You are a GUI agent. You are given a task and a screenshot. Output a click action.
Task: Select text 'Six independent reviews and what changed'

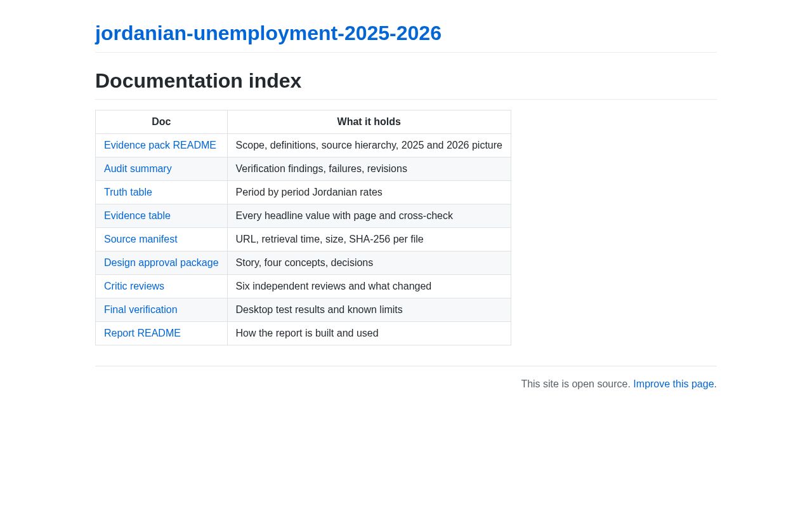[334, 286]
